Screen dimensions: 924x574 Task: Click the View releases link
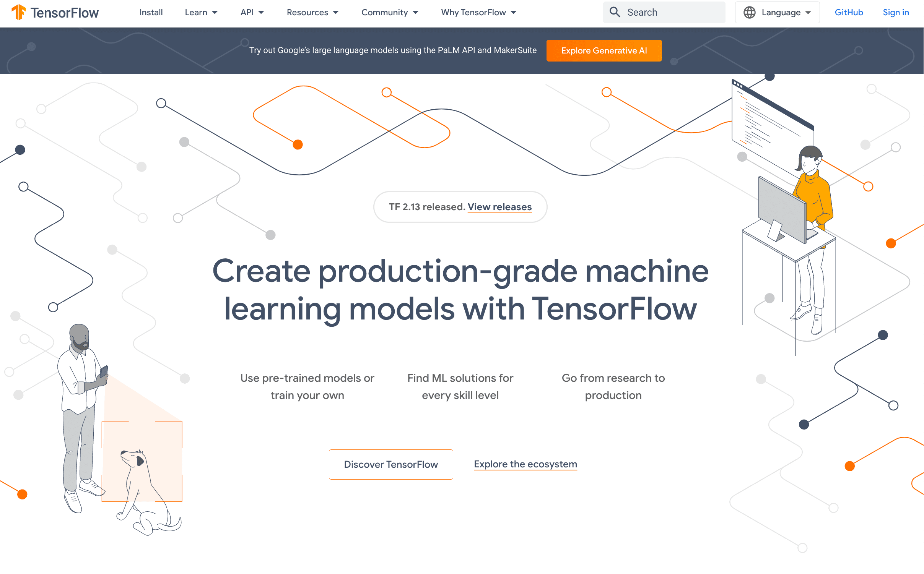tap(499, 207)
